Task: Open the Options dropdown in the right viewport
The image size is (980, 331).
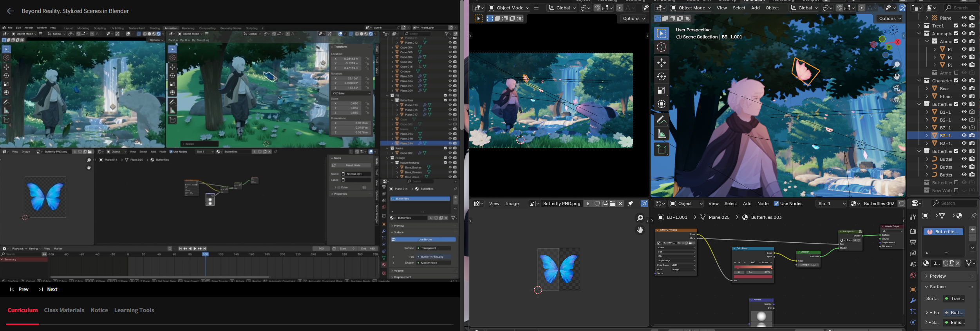Action: pos(890,18)
